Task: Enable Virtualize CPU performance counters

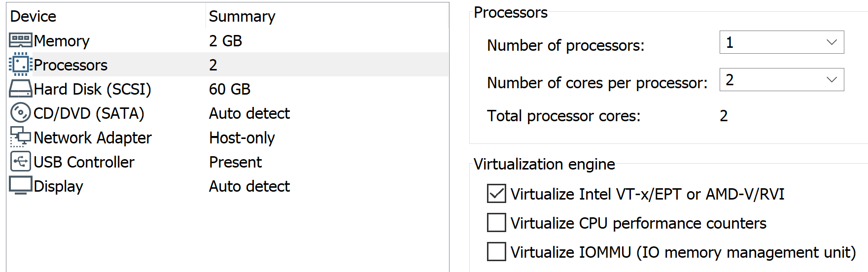Action: click(496, 223)
